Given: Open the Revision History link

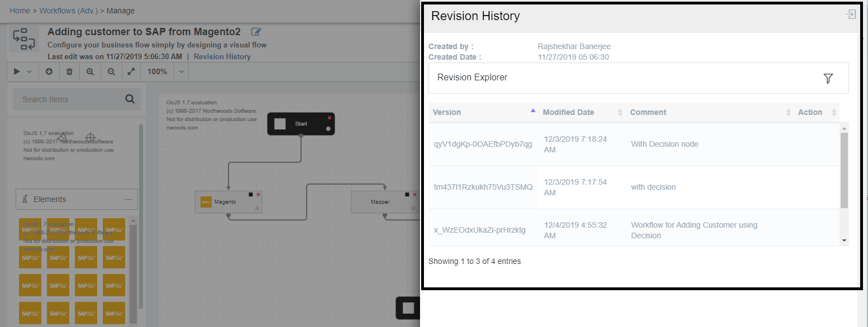Looking at the screenshot, I should [x=222, y=56].
